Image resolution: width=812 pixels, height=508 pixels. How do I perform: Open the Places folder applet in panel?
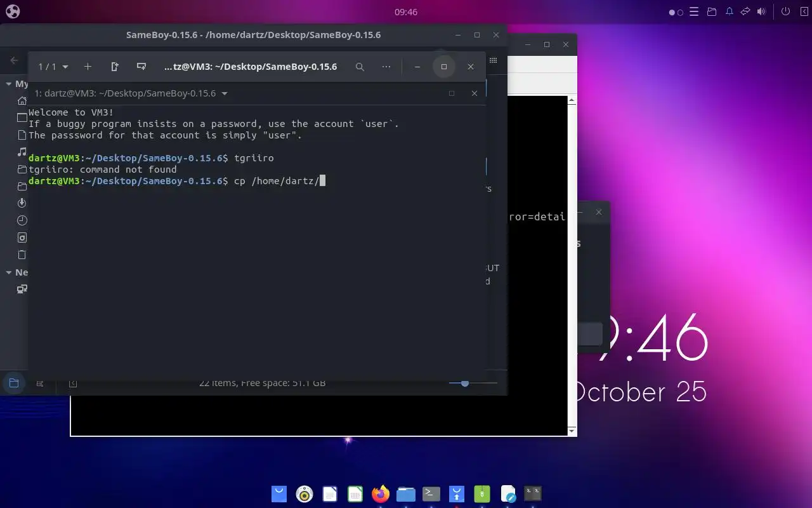tap(712, 11)
